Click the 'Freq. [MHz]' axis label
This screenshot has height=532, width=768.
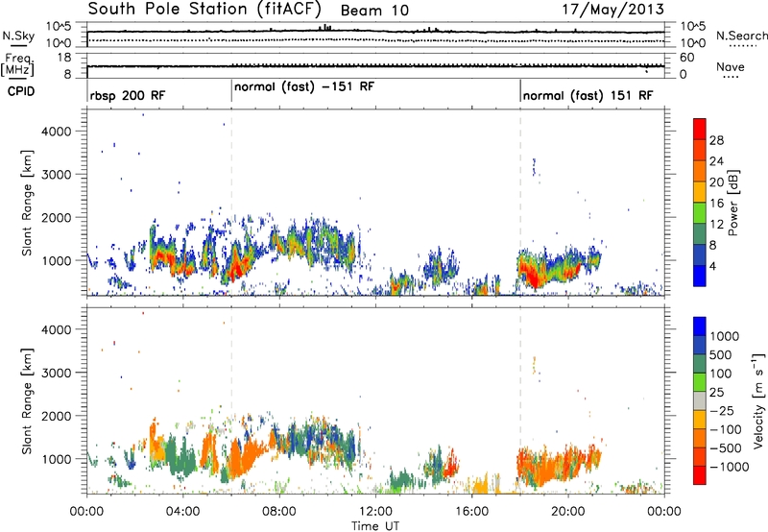click(17, 65)
